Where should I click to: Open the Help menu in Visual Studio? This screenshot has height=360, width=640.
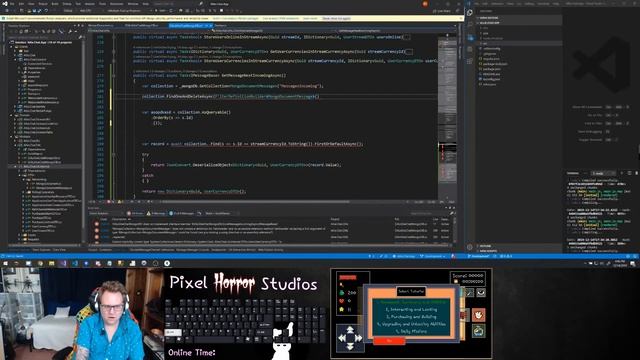click(146, 4)
